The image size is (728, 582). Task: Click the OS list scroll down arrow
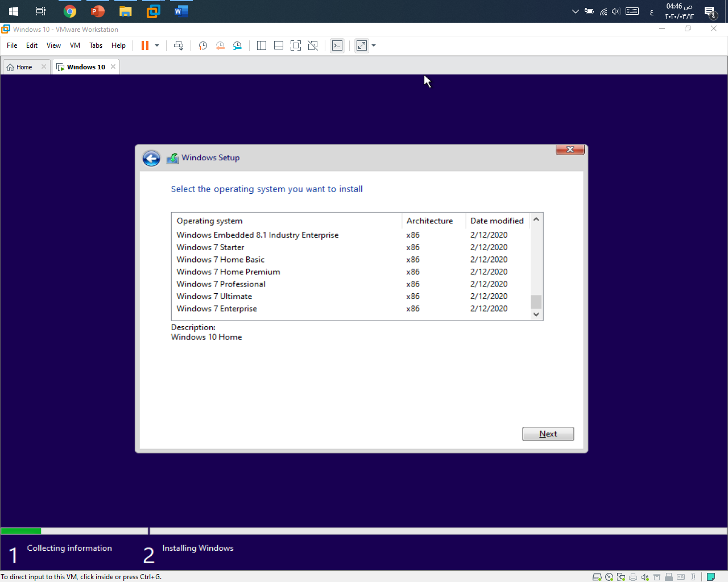click(536, 314)
